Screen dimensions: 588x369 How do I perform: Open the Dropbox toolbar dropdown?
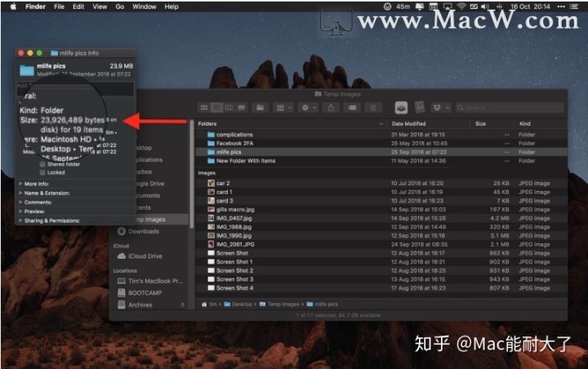click(x=441, y=108)
